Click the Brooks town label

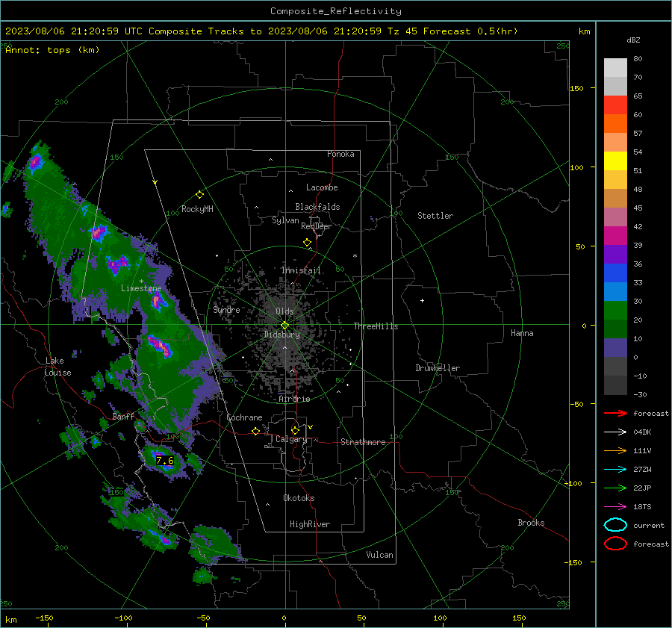(531, 523)
